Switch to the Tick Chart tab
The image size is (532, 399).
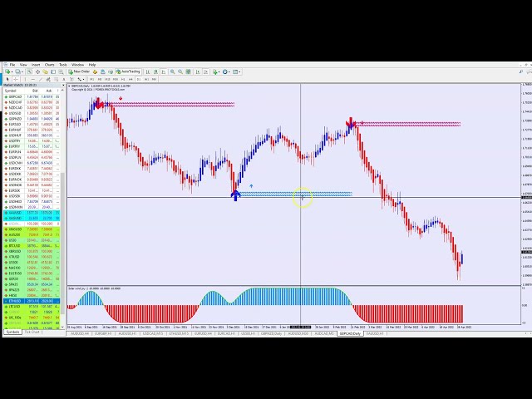(32, 332)
